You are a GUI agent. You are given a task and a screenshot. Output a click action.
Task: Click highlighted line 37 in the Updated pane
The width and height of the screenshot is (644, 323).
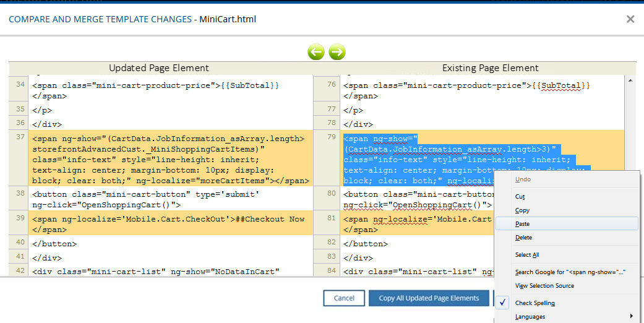(x=170, y=160)
